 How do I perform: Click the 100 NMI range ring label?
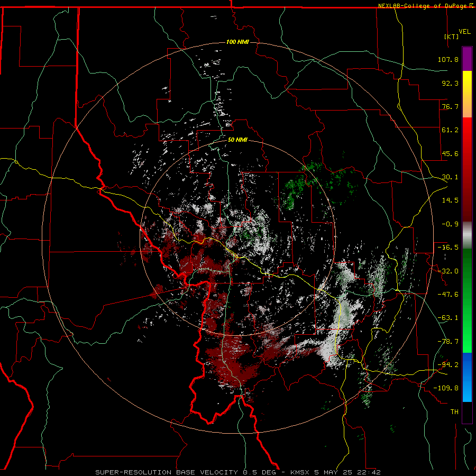pos(237,42)
